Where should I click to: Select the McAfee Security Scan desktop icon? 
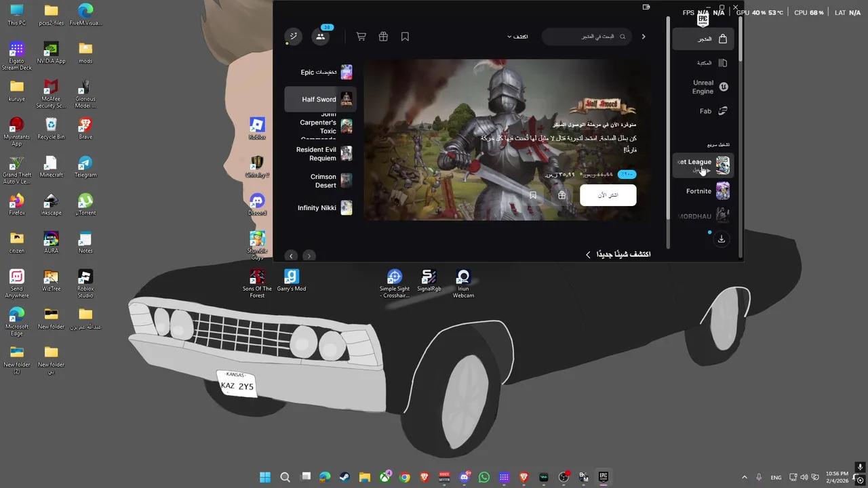pos(51,94)
